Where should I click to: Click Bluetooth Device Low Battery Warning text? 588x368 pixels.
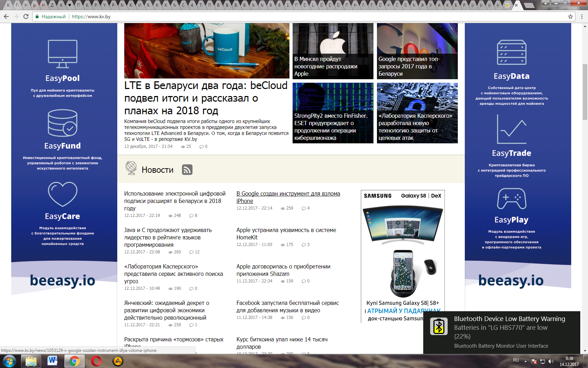[510, 319]
